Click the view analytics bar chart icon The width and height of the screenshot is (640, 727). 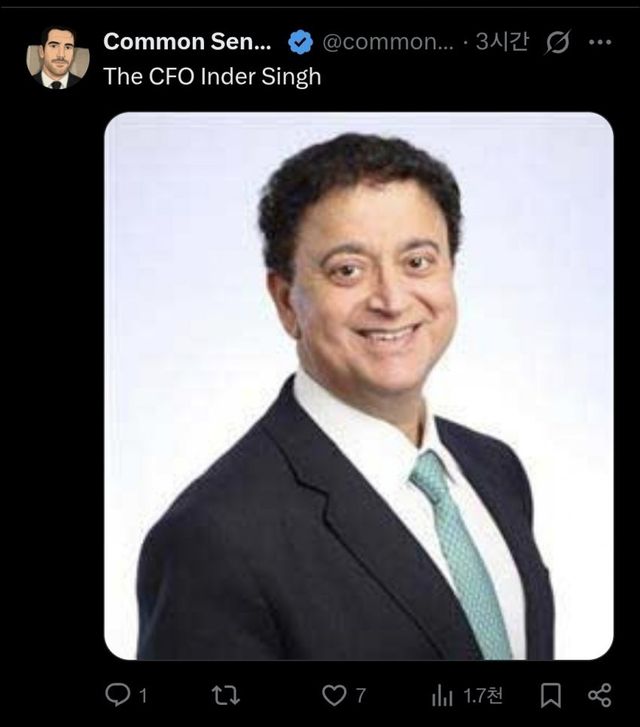(x=443, y=695)
